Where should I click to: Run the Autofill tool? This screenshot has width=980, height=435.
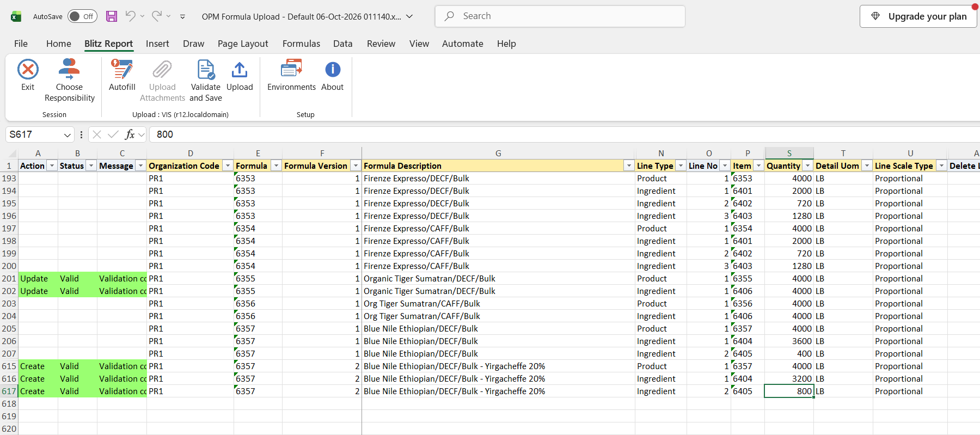pyautogui.click(x=122, y=75)
